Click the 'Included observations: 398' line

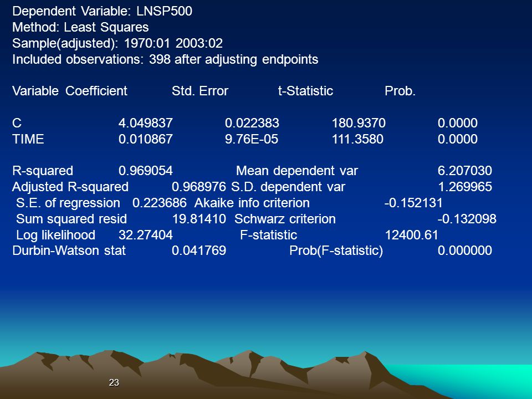(x=165, y=60)
